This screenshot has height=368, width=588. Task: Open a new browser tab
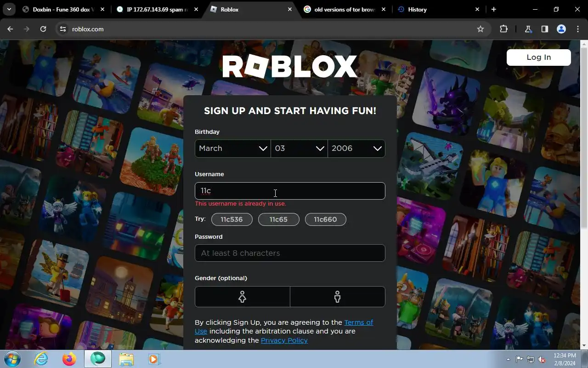point(494,9)
